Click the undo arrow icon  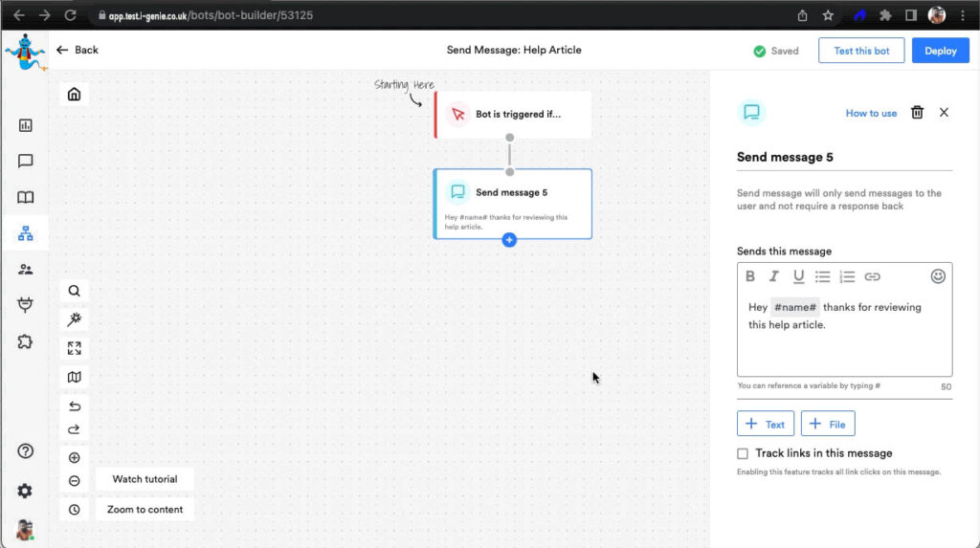pos(74,406)
